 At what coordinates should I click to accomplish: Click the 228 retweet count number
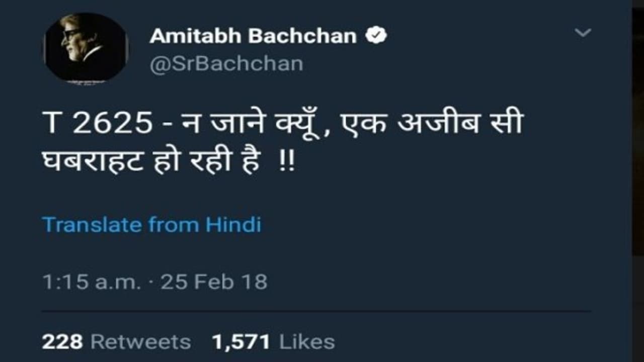62,342
